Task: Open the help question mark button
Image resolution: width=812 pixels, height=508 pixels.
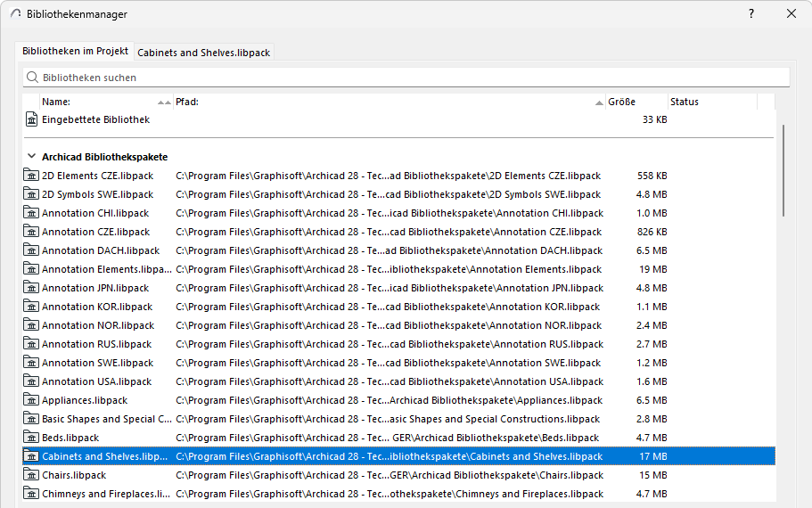Action: point(751,13)
